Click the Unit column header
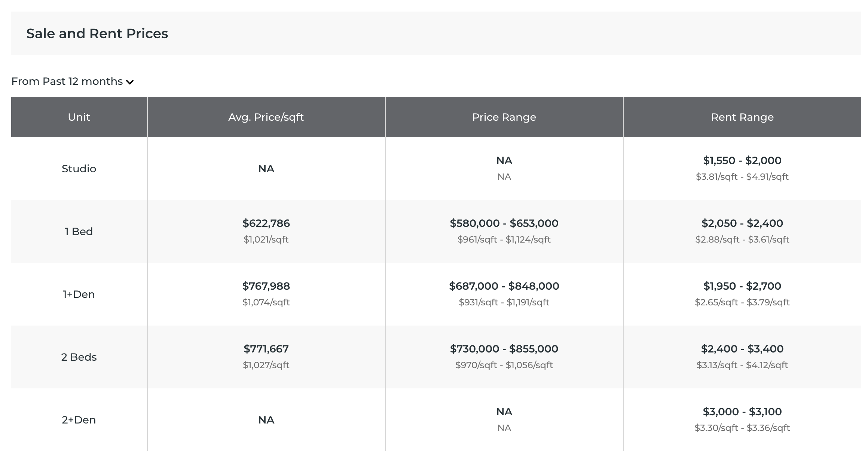 79,117
